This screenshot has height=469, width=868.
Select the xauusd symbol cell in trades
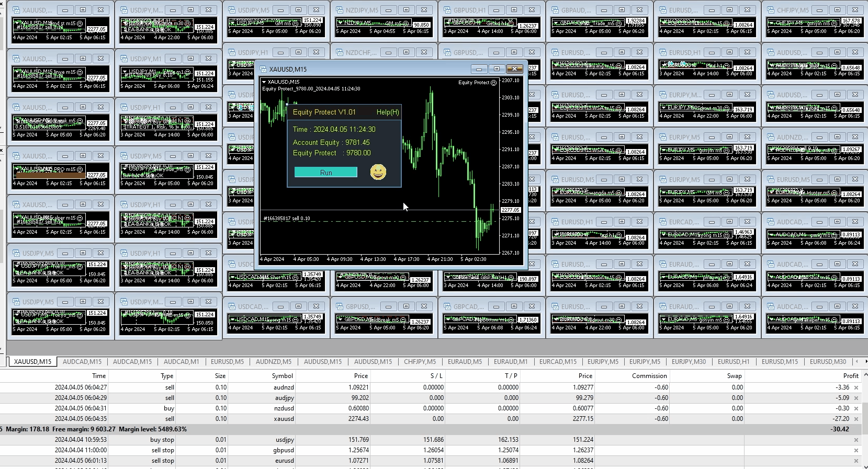tap(283, 419)
